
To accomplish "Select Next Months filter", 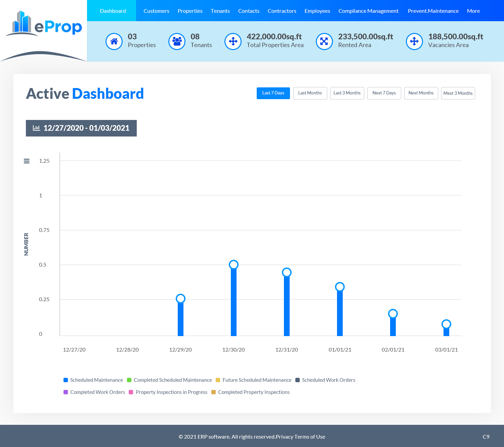I will [421, 93].
